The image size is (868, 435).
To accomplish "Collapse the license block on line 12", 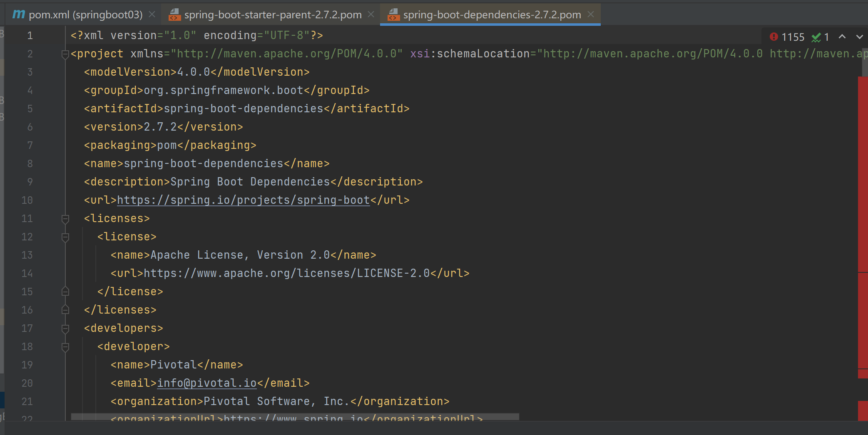I will click(65, 237).
